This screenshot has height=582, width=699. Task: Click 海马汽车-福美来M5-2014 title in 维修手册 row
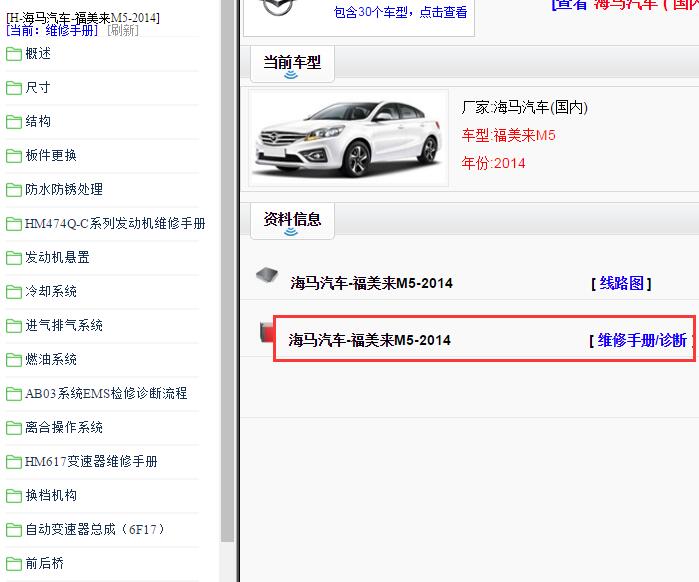click(x=370, y=340)
